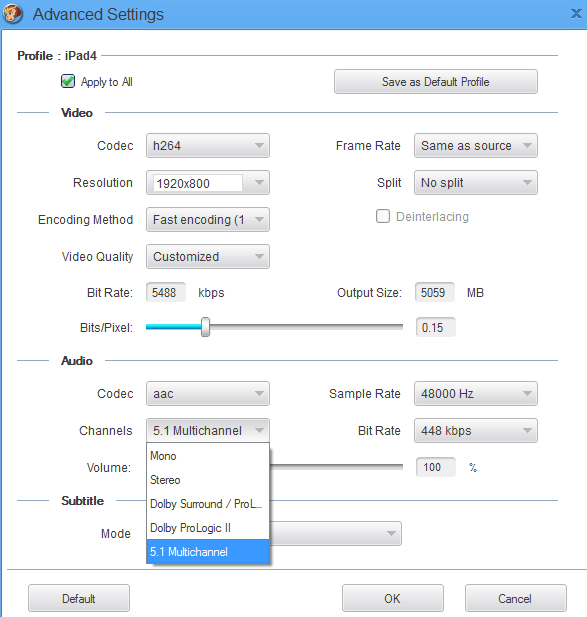The image size is (587, 617).
Task: Open the video Codec h264 dropdown
Action: pos(208,146)
